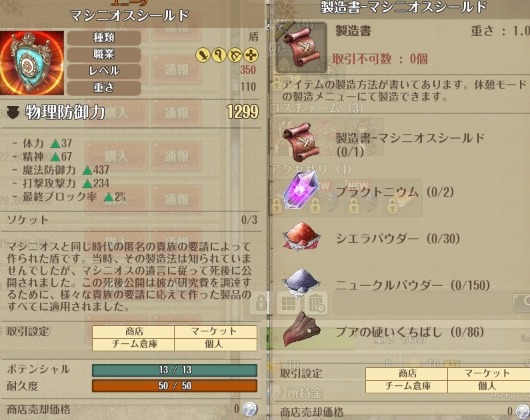This screenshot has width=530, height=420.
Task: Click the swordsman class icon
Action: click(x=203, y=55)
